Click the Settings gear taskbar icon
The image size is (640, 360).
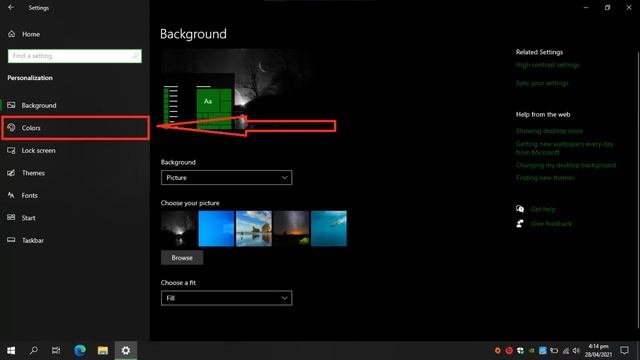click(126, 350)
